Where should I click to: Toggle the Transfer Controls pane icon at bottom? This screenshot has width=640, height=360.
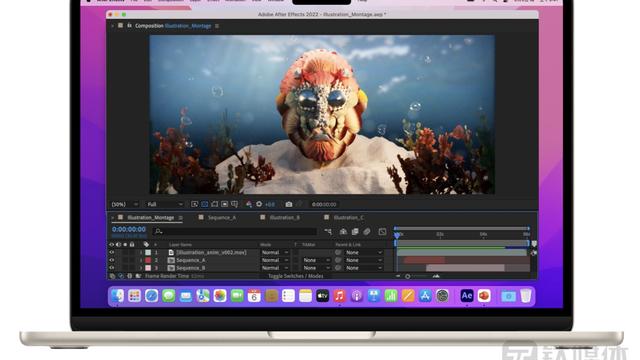(121, 276)
